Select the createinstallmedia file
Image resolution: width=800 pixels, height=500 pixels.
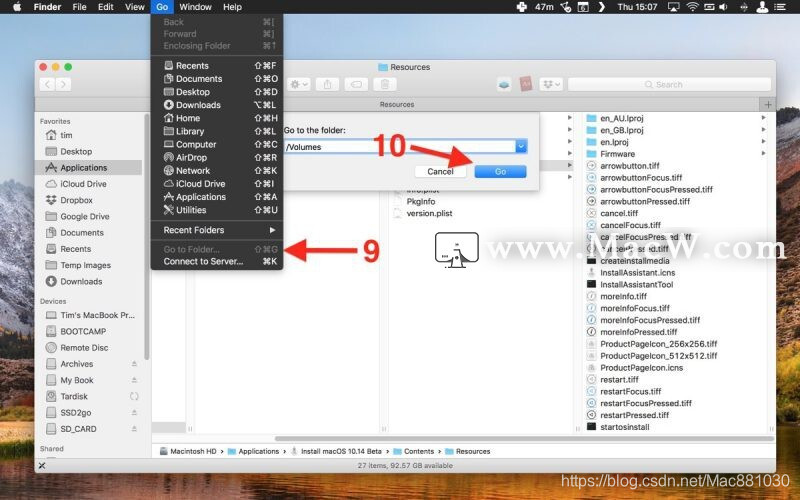(x=635, y=261)
